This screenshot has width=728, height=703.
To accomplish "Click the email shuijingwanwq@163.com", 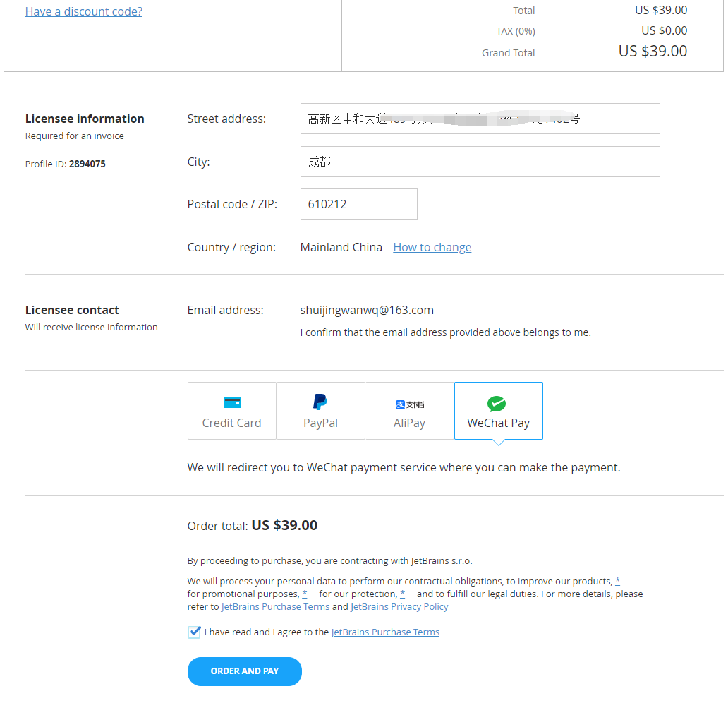I will pyautogui.click(x=367, y=311).
